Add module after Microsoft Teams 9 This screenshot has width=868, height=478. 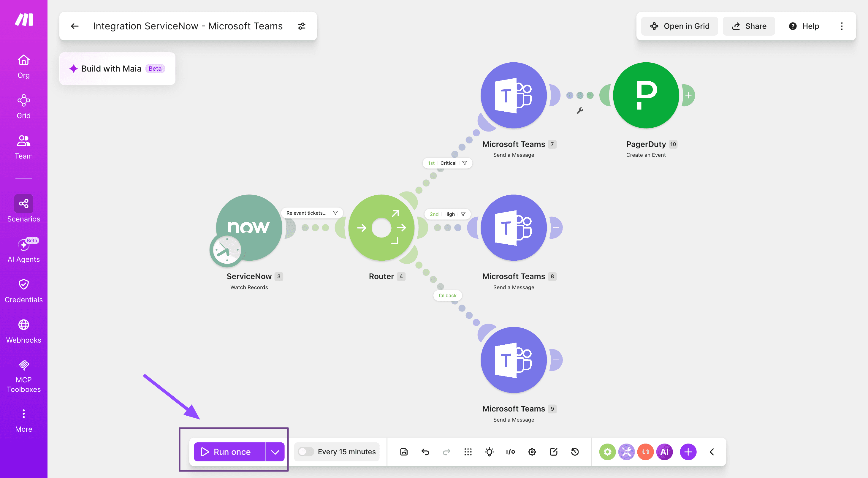556,360
